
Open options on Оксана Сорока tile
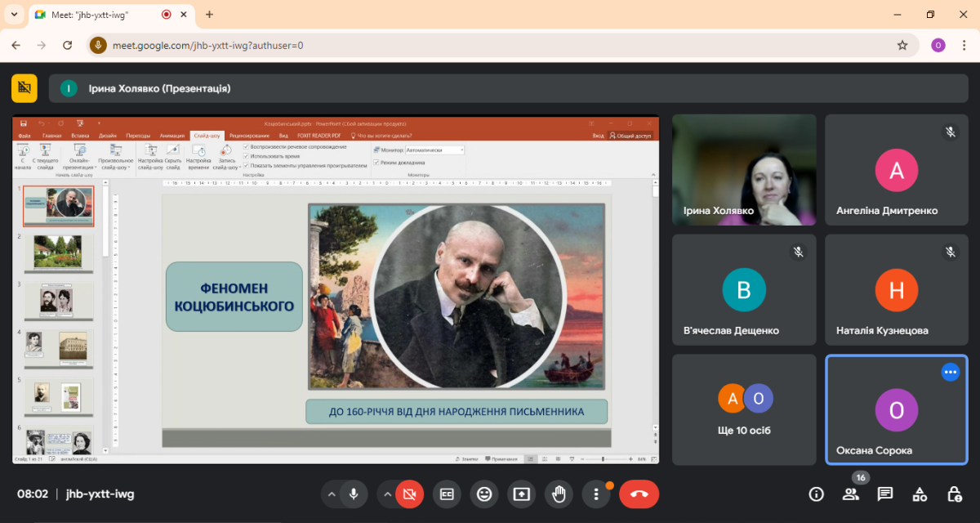tap(950, 372)
